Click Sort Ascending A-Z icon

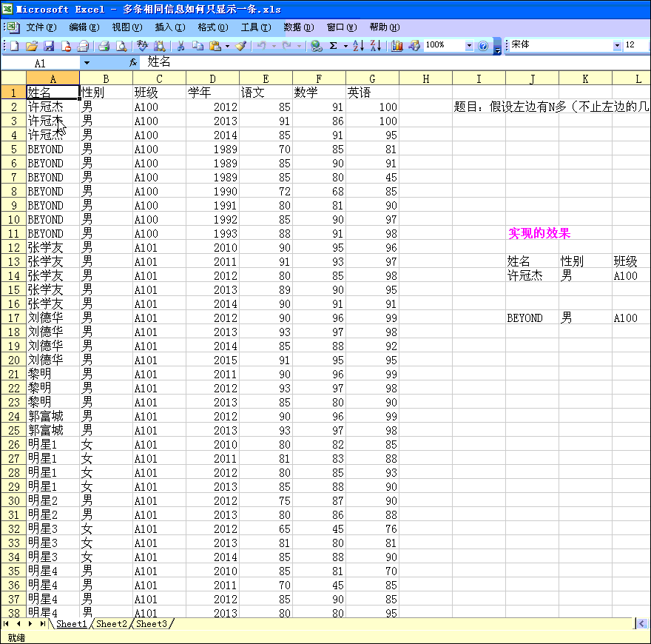coord(358,46)
